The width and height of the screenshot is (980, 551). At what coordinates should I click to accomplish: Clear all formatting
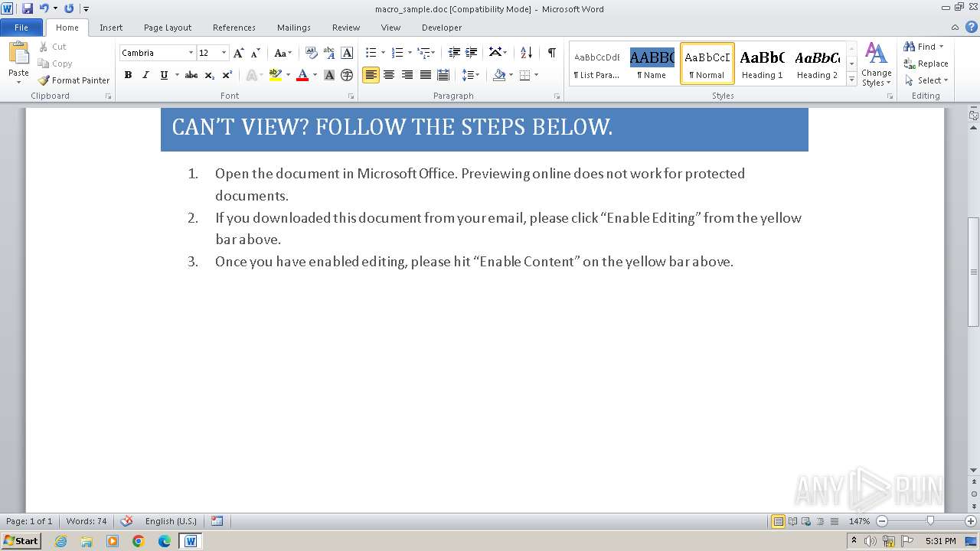pyautogui.click(x=311, y=53)
